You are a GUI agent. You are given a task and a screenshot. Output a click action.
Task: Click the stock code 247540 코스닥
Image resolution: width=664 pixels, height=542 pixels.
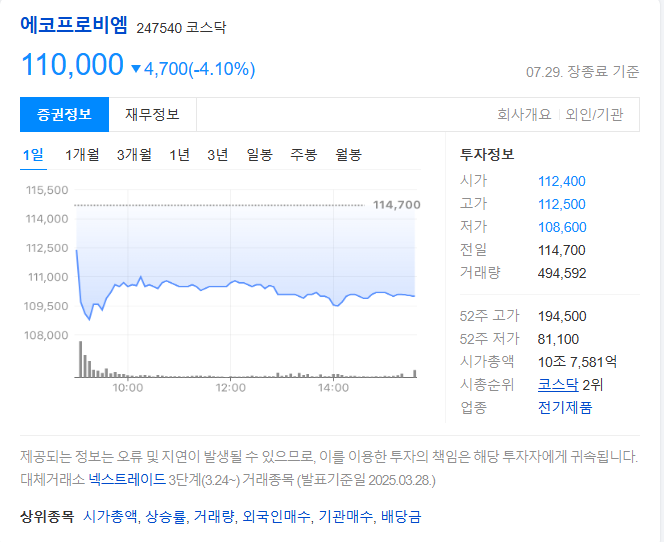[x=181, y=28]
